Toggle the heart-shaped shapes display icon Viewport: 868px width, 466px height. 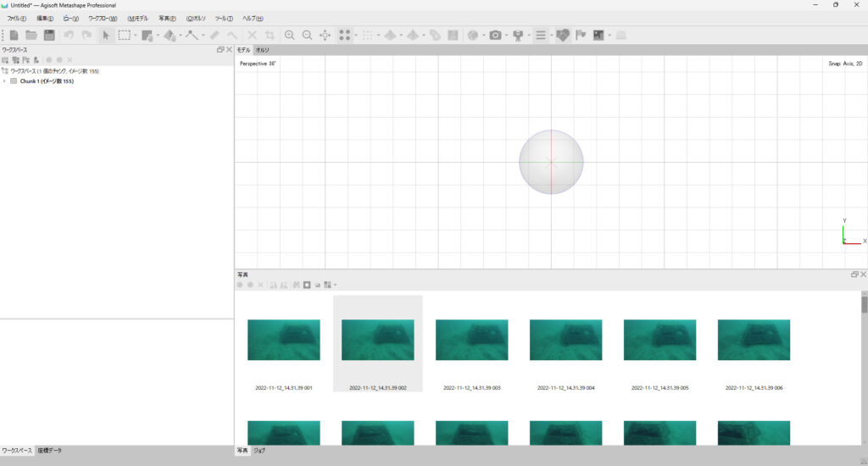(563, 36)
